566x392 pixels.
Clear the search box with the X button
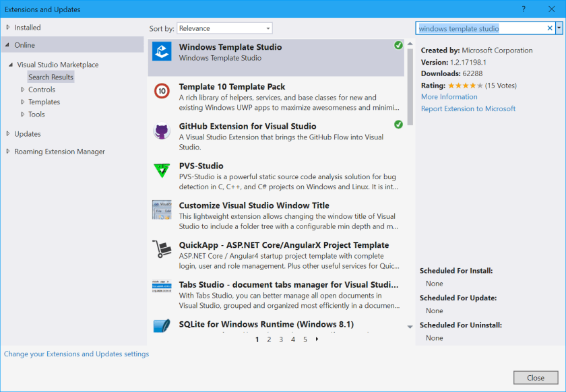[549, 28]
